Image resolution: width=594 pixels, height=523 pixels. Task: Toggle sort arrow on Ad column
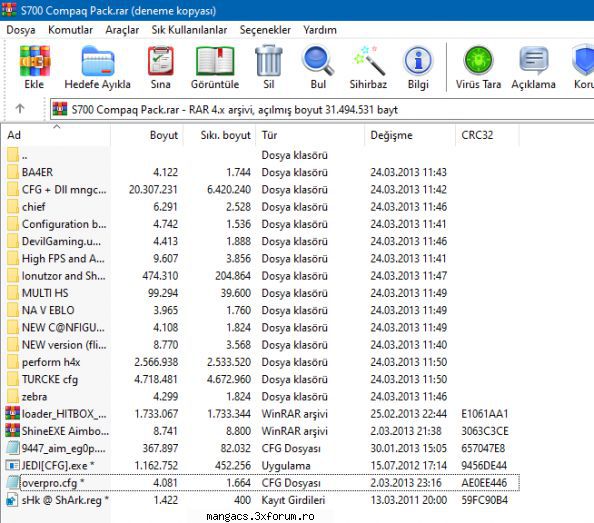[57, 126]
